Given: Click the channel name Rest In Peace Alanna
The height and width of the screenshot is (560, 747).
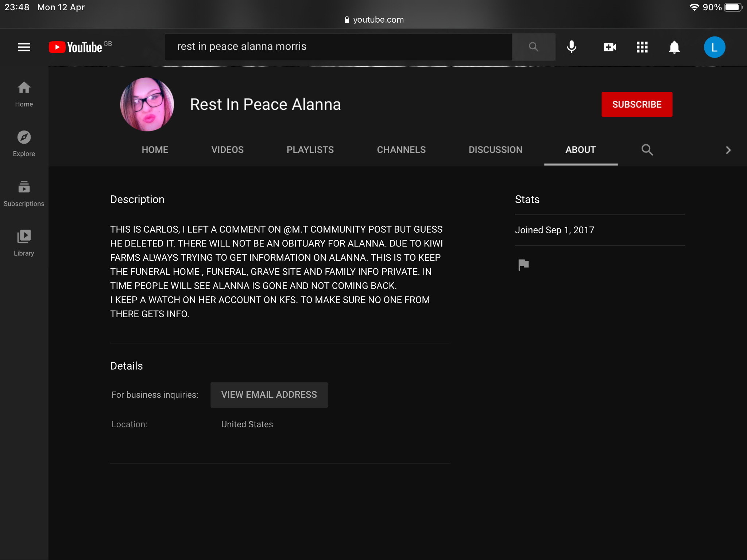Looking at the screenshot, I should tap(266, 104).
